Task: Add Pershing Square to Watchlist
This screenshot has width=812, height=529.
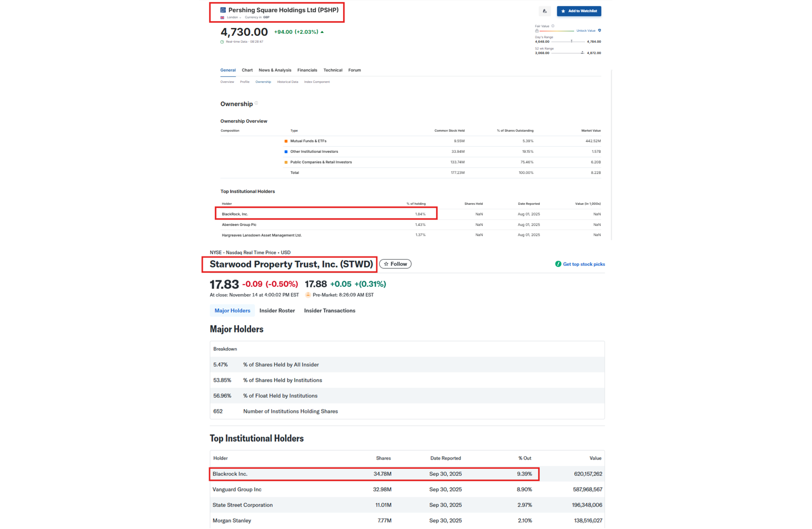Action: [x=579, y=11]
